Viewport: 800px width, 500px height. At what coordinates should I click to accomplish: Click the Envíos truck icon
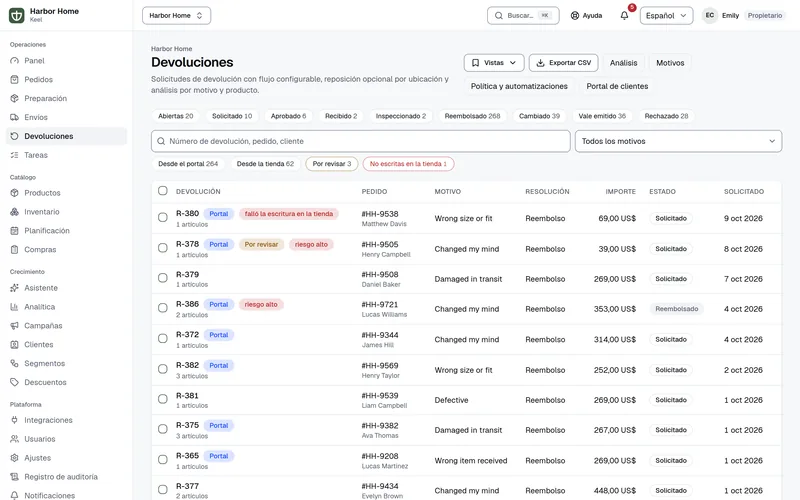click(x=14, y=117)
